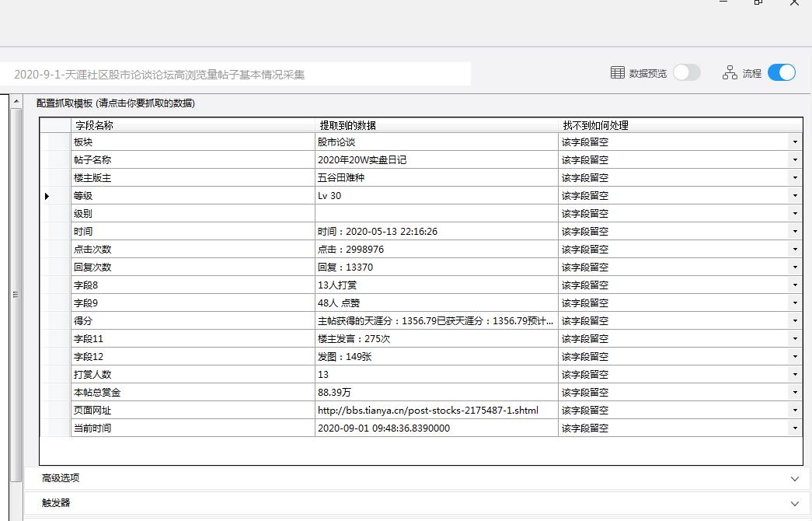812x521 pixels.
Task: Click the 发图：149张 data cell
Action: click(437, 357)
